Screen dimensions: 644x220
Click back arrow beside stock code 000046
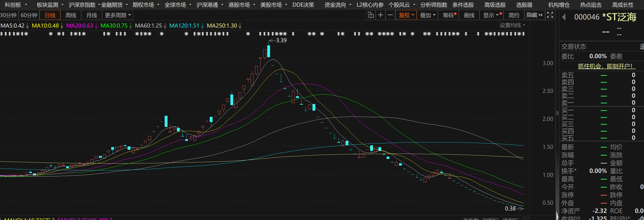[x=564, y=17]
